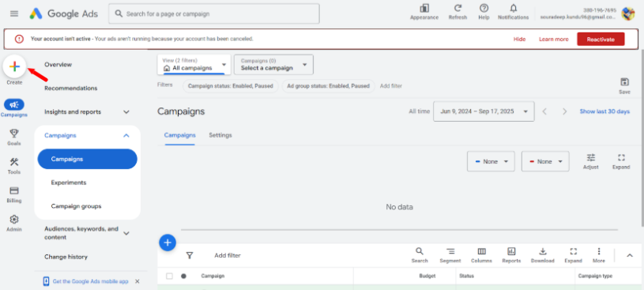Screen dimensions: 644x290
Task: Open the red None metric dropdown
Action: [545, 161]
